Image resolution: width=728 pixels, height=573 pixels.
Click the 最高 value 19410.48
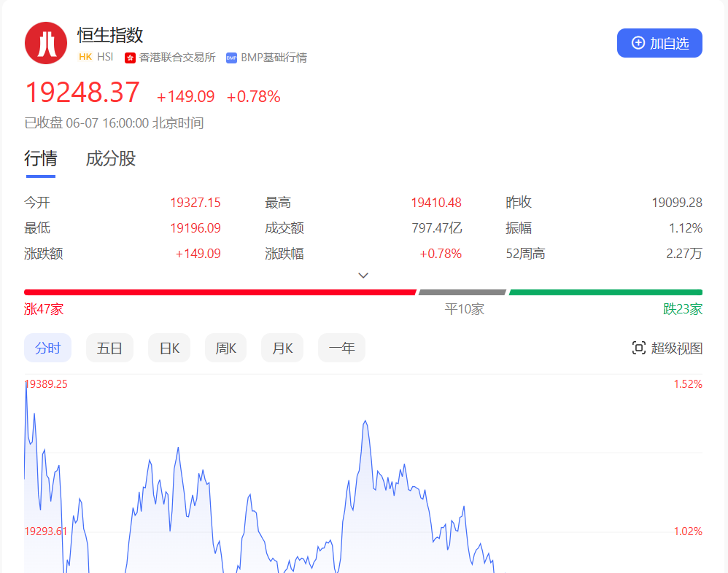(x=436, y=203)
